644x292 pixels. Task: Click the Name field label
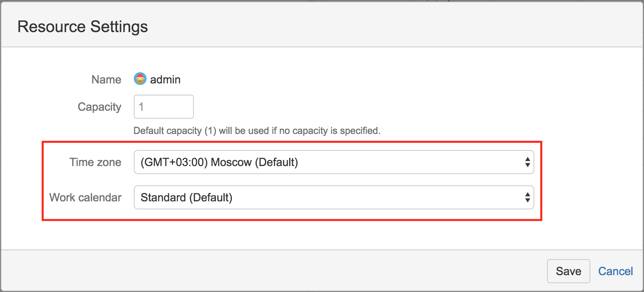coord(106,79)
